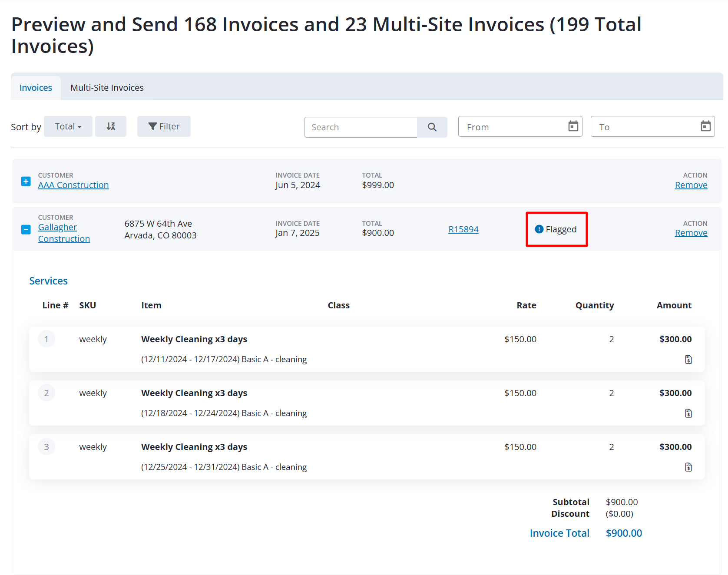The image size is (728, 575).
Task: Open invoice document icon for line 3
Action: [x=688, y=467]
